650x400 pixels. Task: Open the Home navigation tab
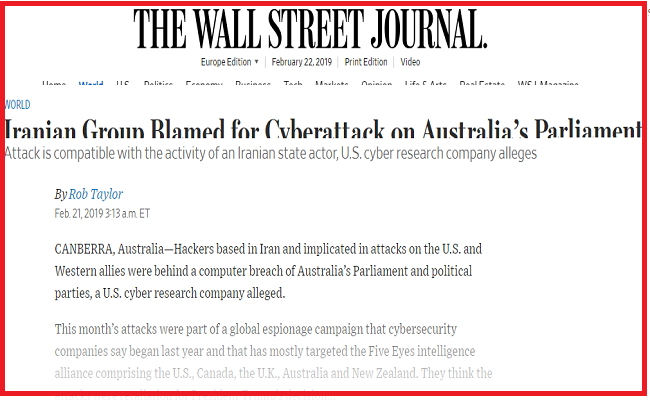(x=54, y=83)
